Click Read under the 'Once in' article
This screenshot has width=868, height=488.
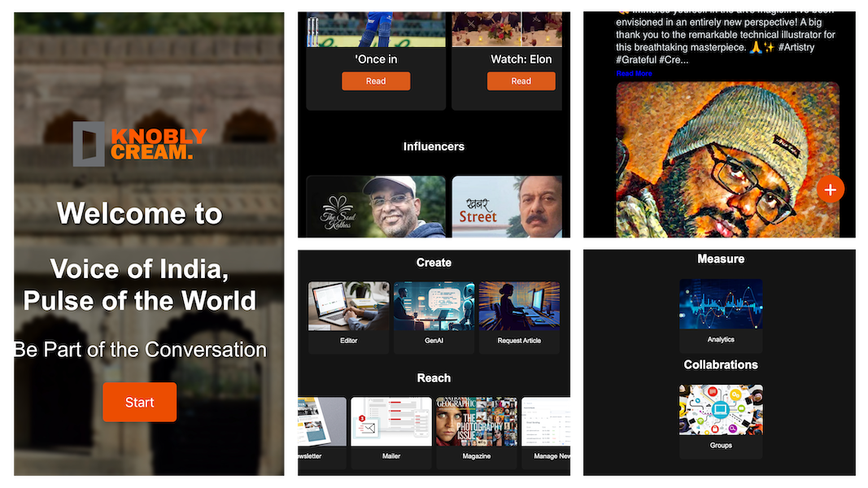[376, 81]
